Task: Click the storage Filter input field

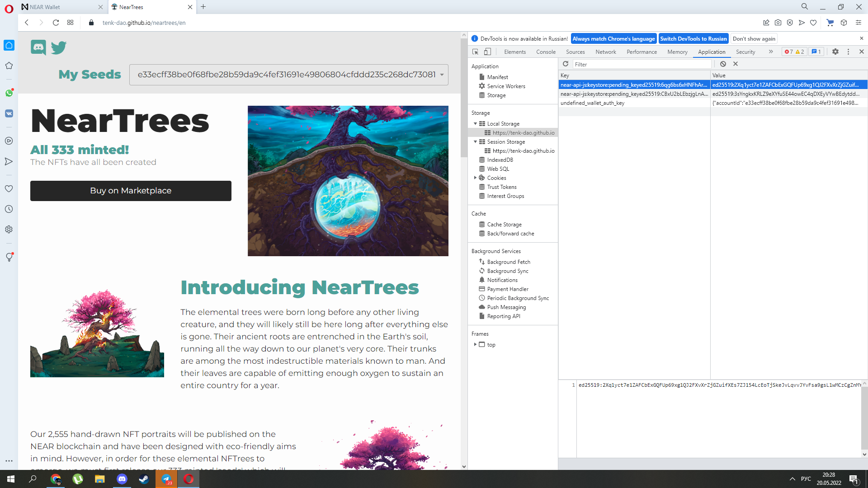Action: pyautogui.click(x=642, y=64)
